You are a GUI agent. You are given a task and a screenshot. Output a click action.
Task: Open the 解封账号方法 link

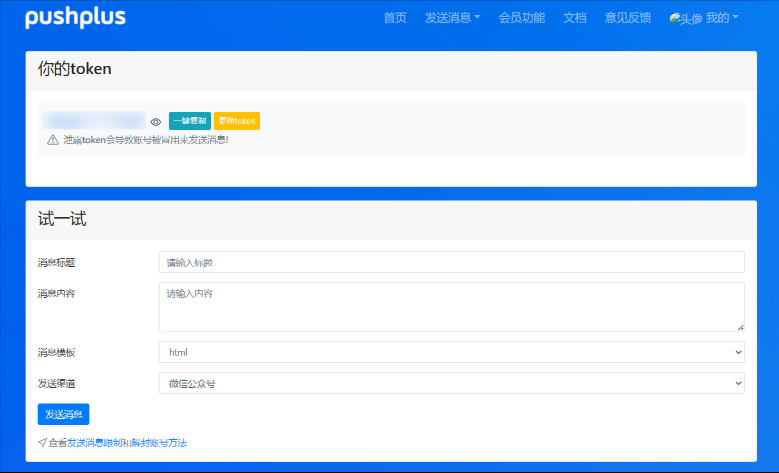[160, 442]
